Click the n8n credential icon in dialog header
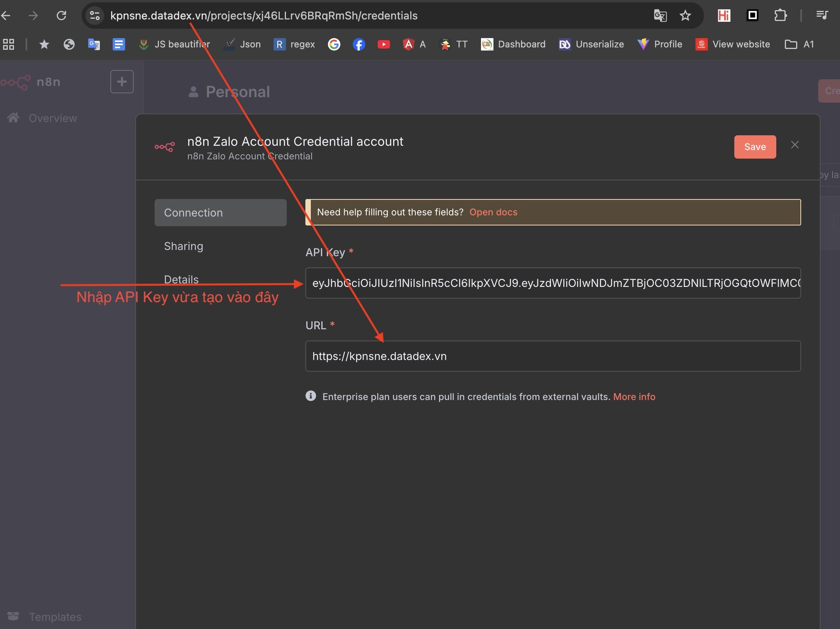Screen dimensions: 840x629 coord(165,147)
